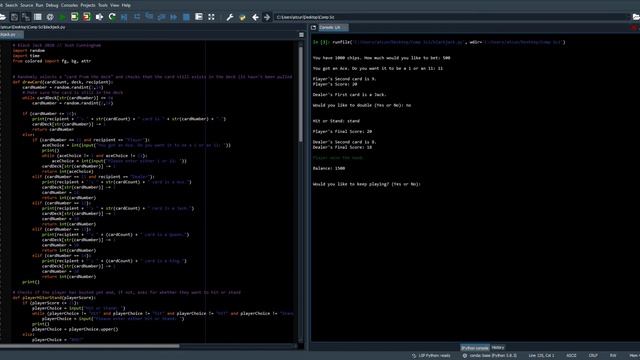
Task: Click 'def playerHitOrStand' definition line
Action: (54, 298)
